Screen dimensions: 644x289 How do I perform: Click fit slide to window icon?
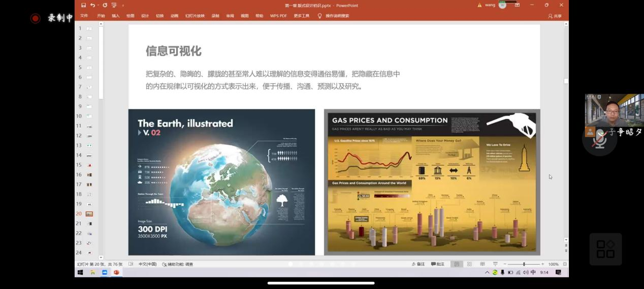click(x=565, y=264)
